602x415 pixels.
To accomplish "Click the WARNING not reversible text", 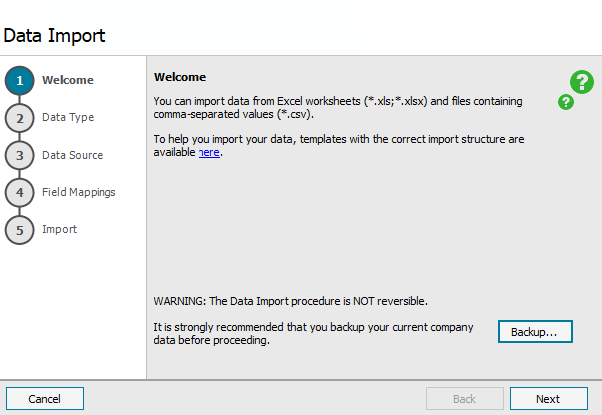I will click(x=291, y=301).
